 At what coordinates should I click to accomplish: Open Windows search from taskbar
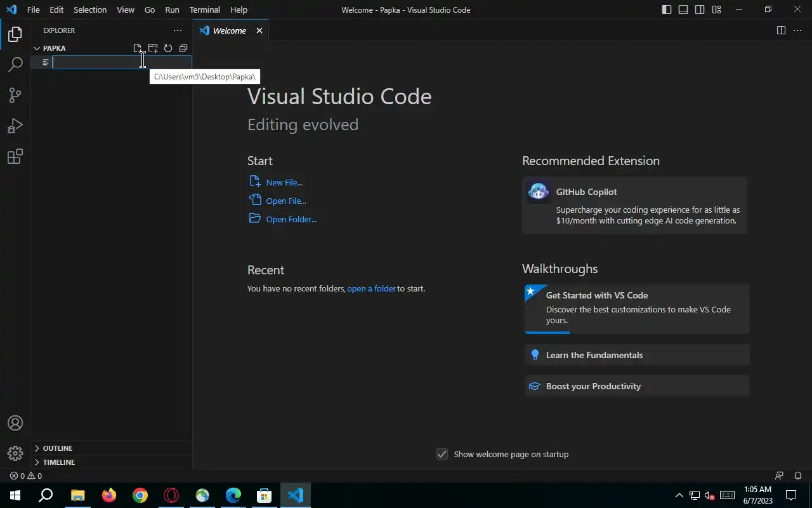[46, 495]
